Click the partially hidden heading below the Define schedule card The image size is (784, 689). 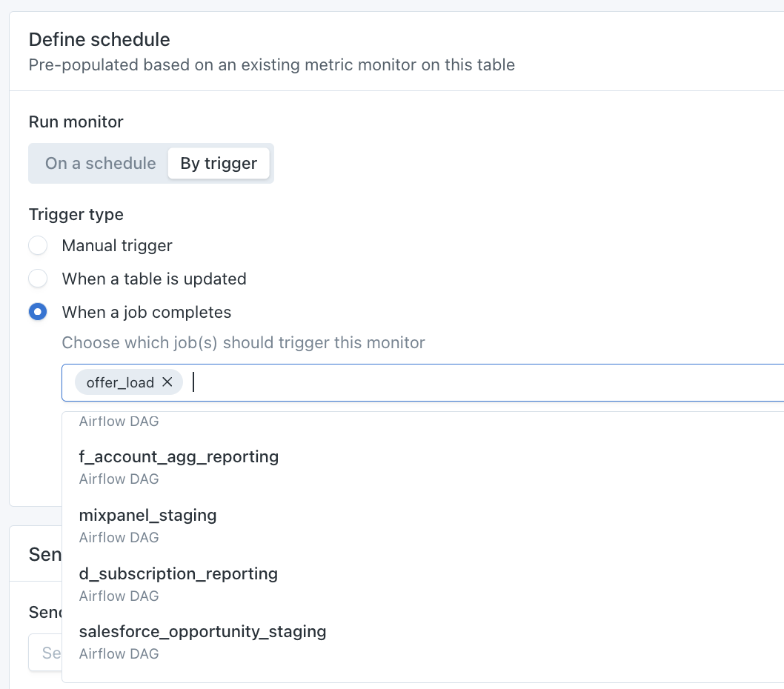pyautogui.click(x=44, y=554)
